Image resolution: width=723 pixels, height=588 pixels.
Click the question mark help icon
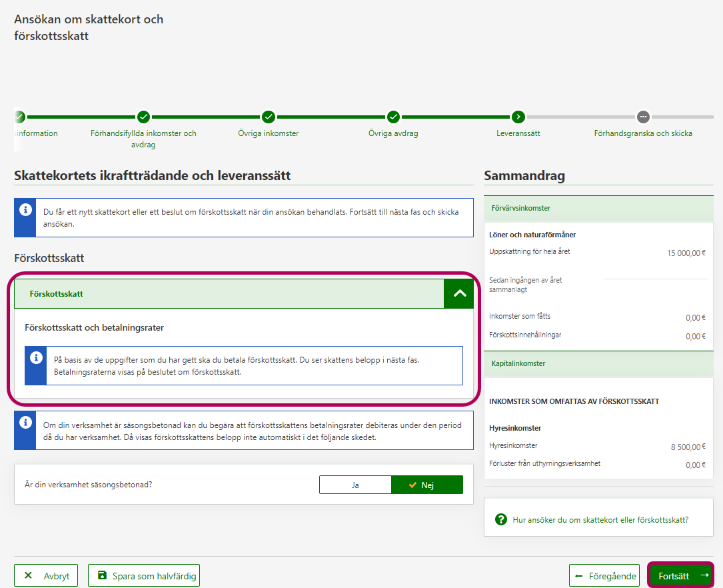coord(501,519)
